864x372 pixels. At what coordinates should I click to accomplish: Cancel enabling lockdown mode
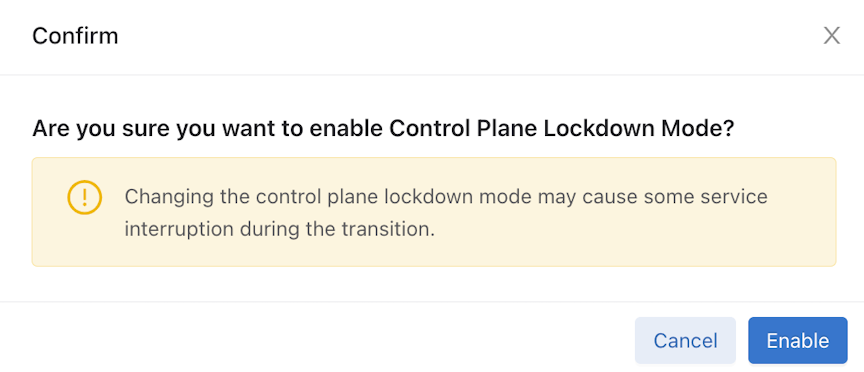coord(685,341)
